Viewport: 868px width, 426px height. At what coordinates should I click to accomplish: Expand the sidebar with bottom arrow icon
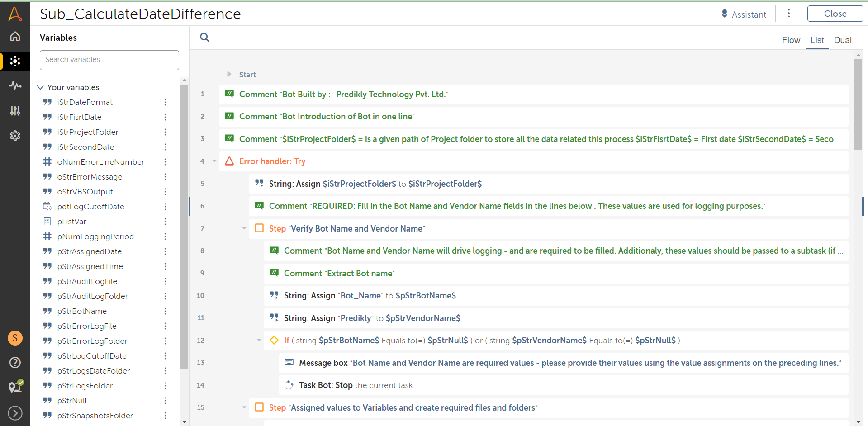15,413
